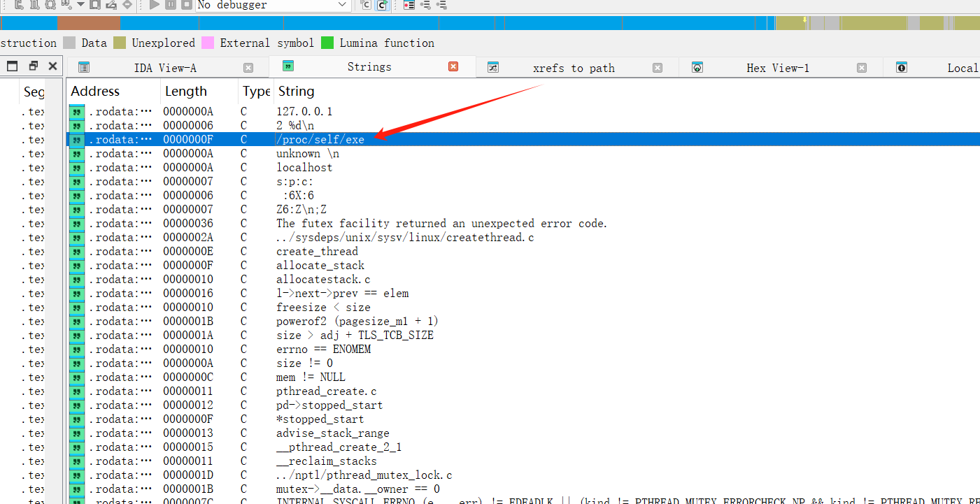Select the mem != NULL string row
980x504 pixels.
coord(523,377)
